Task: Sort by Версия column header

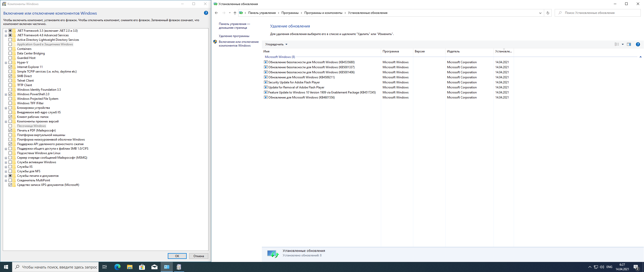Action: 429,51
